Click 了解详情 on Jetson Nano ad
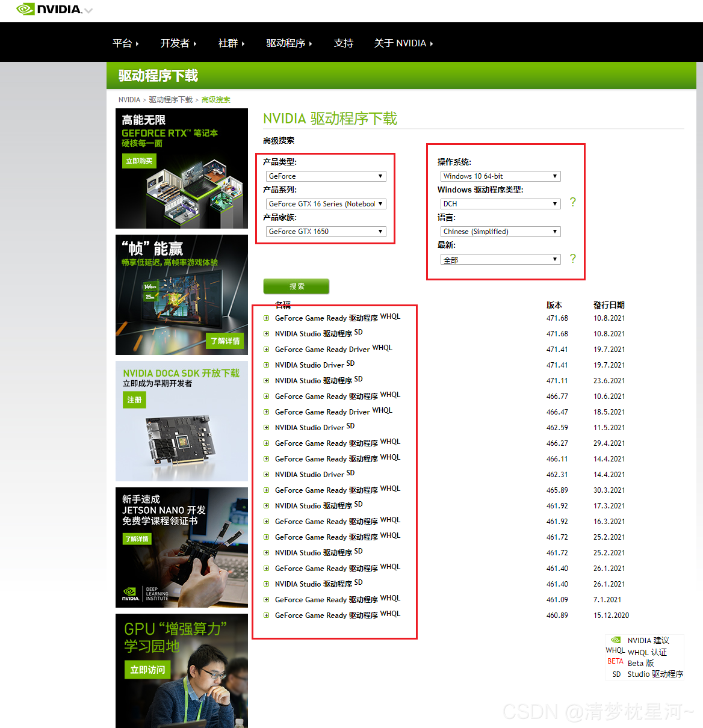Screen dimensions: 703x728 coord(137,538)
